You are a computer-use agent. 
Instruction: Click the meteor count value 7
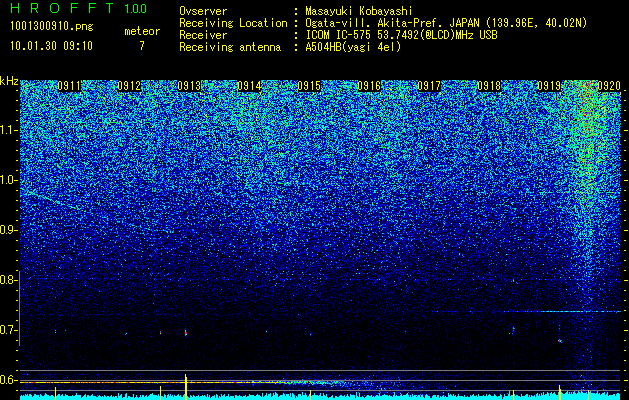pyautogui.click(x=142, y=46)
